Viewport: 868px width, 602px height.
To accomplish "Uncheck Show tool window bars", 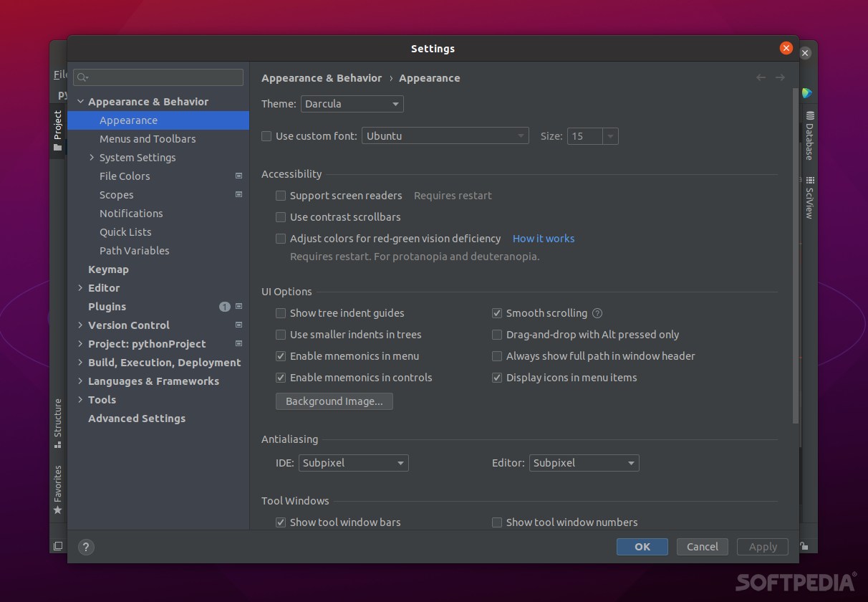I will click(x=281, y=522).
